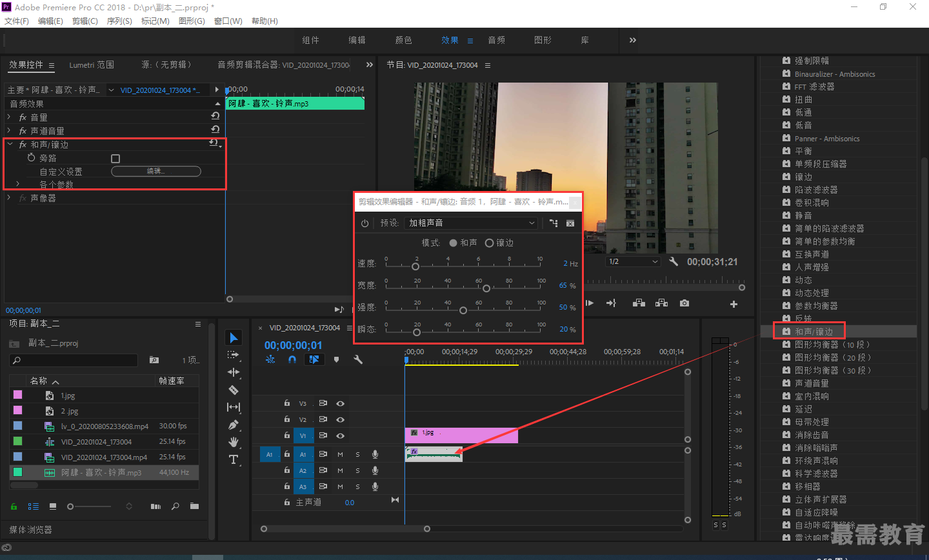Switch to 颜色 workspace tab

tap(403, 40)
